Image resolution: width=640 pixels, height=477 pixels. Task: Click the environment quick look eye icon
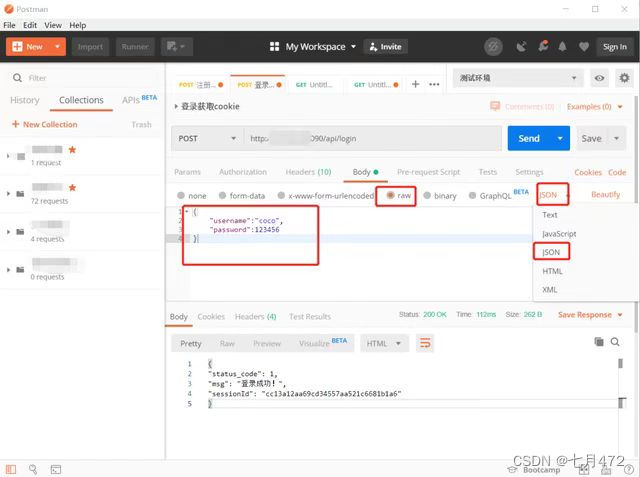[599, 78]
